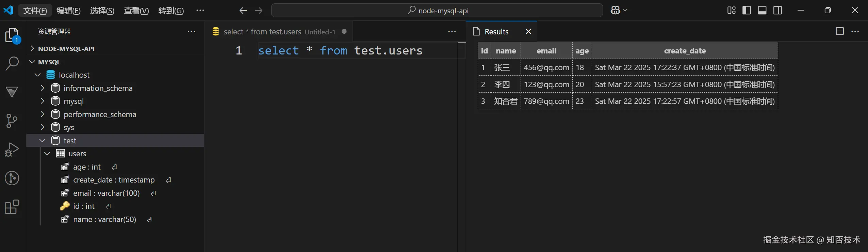This screenshot has width=868, height=252.
Task: Click the Customize Layout icon
Action: 731,11
